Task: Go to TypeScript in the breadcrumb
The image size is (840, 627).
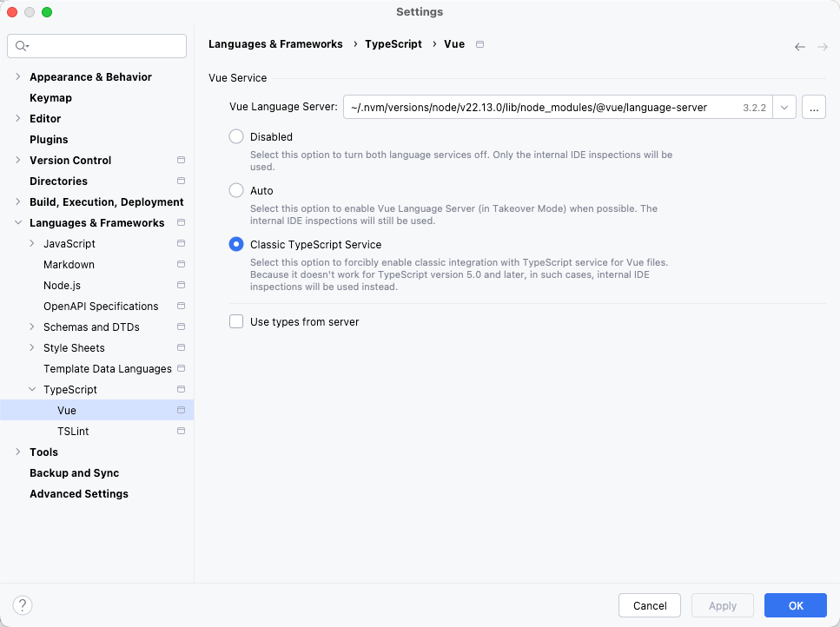Action: tap(393, 44)
